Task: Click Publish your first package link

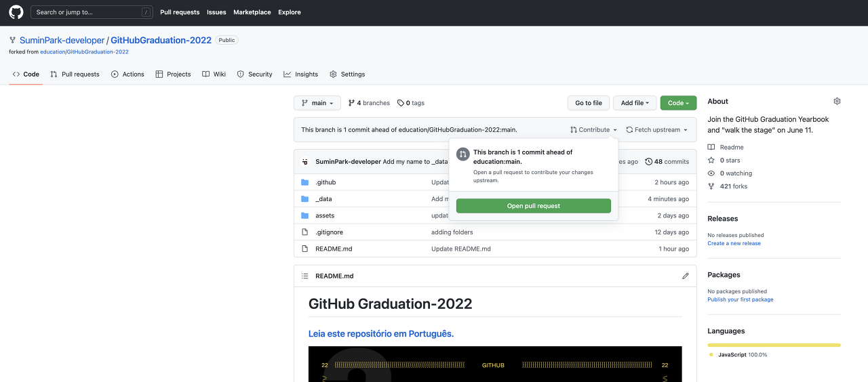Action: (741, 299)
